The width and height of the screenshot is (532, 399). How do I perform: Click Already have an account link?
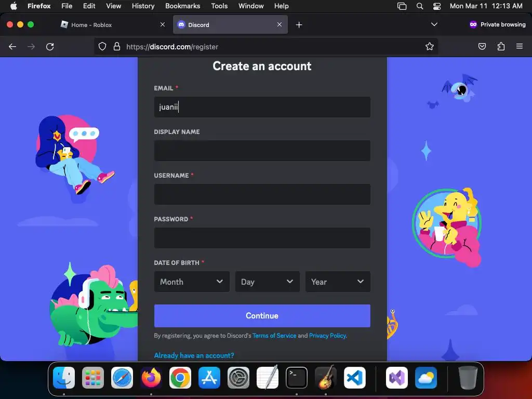pos(194,355)
